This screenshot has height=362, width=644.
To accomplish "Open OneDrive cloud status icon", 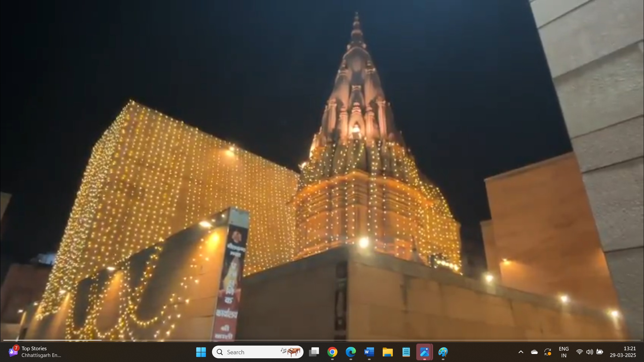I will point(534,352).
